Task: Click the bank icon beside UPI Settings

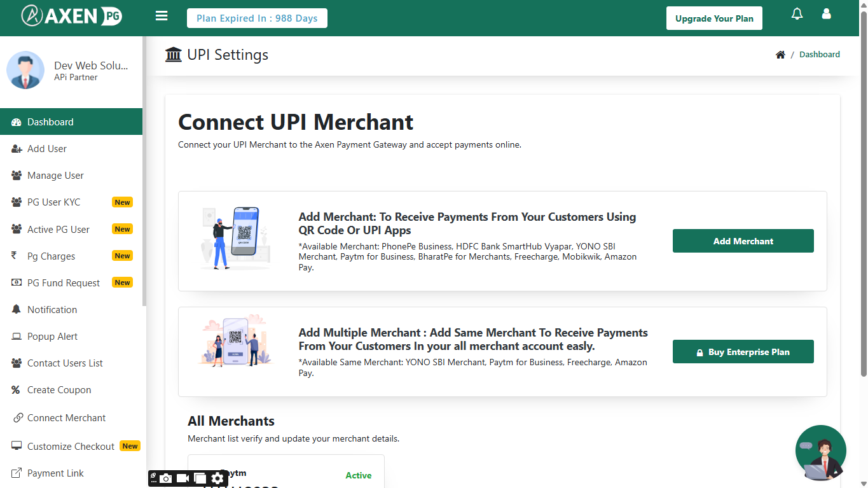Action: (173, 55)
